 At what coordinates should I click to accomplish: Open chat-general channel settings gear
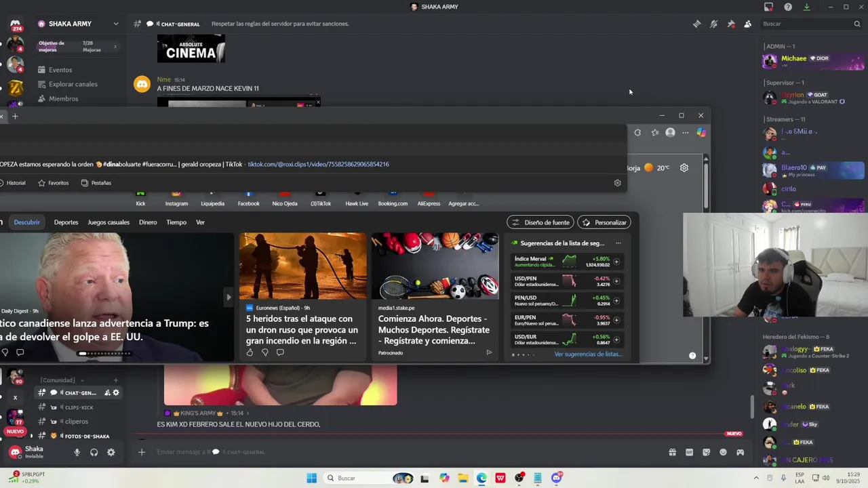(116, 393)
